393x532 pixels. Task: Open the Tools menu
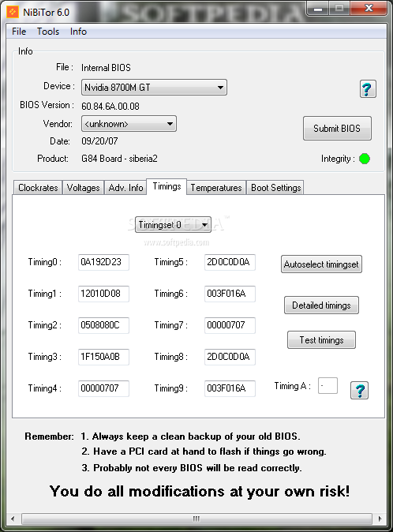[48, 32]
